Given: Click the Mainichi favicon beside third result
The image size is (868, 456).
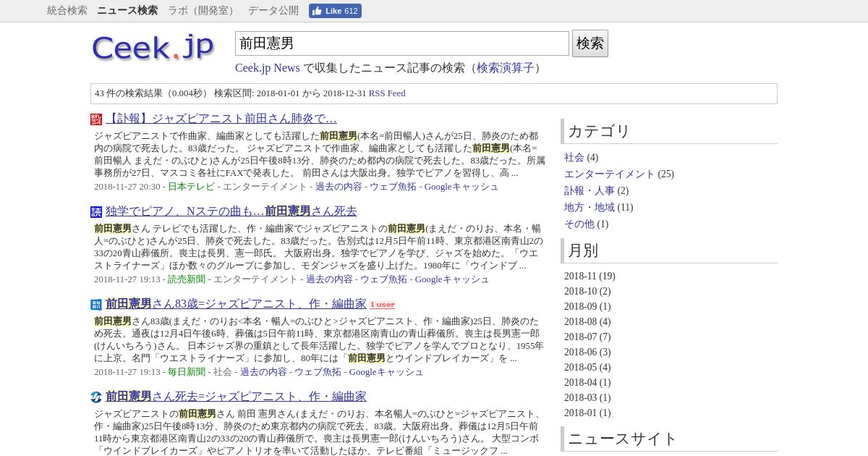Looking at the screenshot, I should tap(96, 305).
